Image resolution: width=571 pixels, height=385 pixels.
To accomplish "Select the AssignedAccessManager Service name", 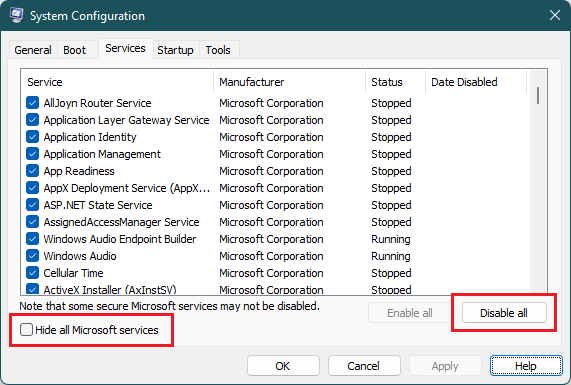I will coord(121,222).
